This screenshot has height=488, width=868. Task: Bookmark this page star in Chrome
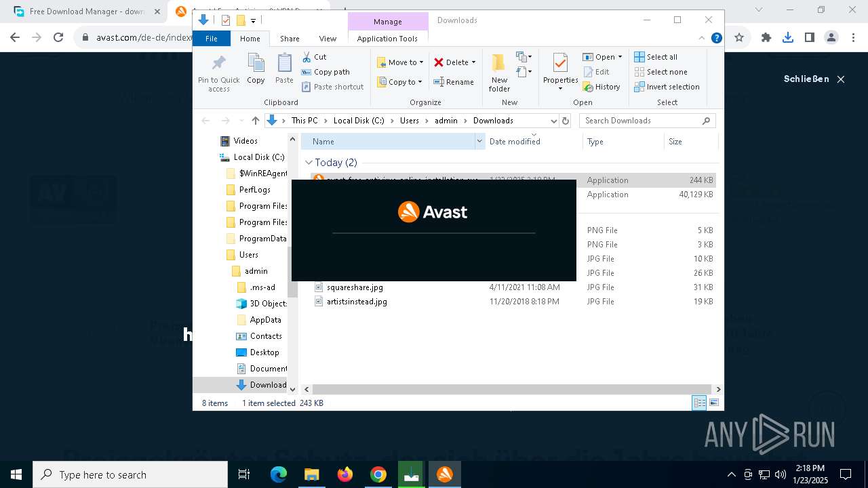(x=739, y=38)
